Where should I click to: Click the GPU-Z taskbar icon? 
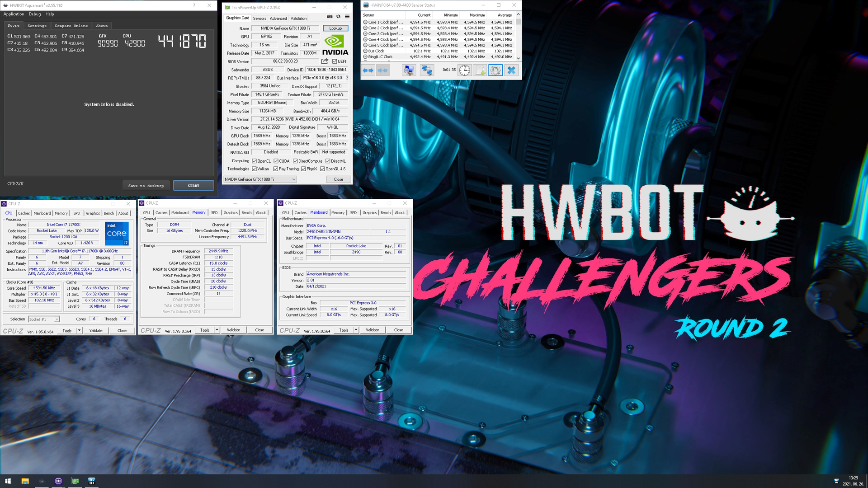(x=75, y=481)
